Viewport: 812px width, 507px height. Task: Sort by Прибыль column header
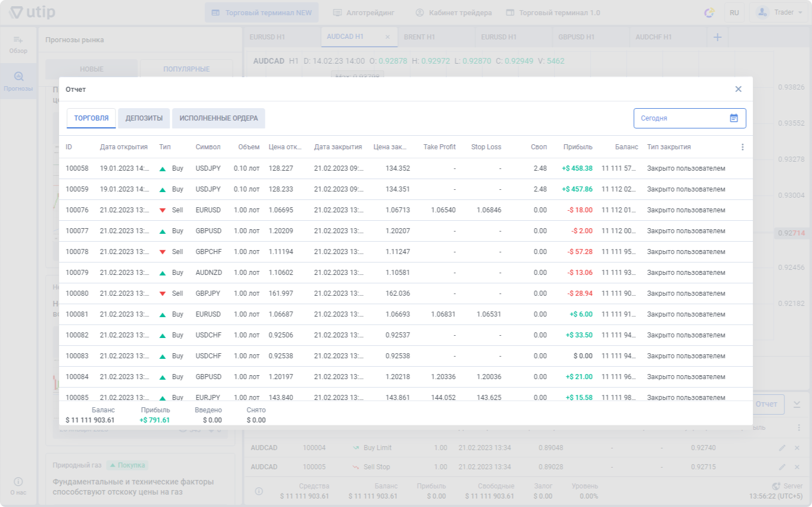578,147
